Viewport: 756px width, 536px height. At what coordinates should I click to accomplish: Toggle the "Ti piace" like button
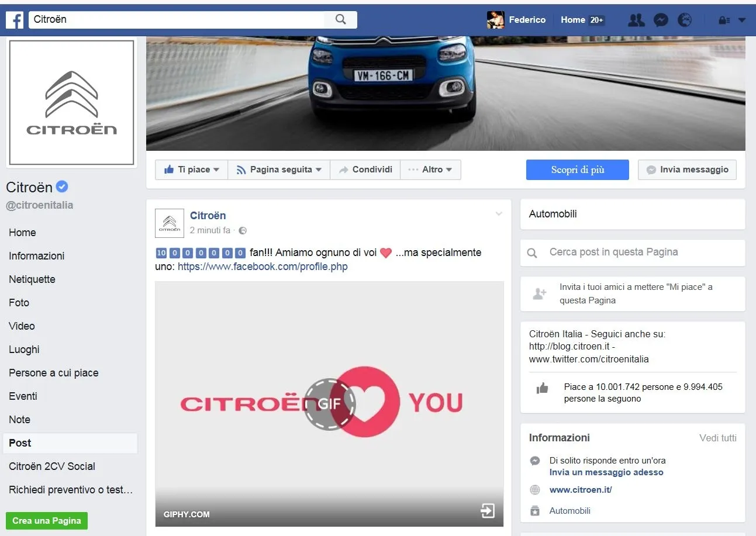pos(191,170)
